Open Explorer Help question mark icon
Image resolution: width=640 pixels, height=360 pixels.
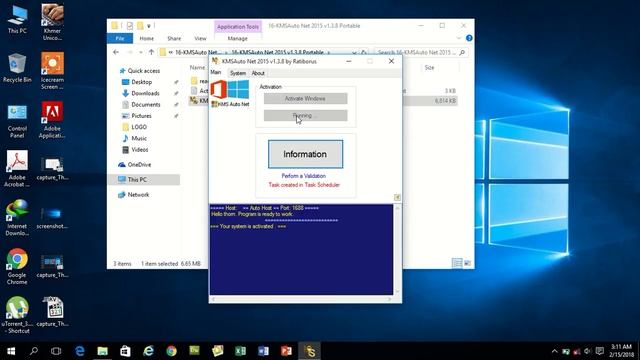469,38
